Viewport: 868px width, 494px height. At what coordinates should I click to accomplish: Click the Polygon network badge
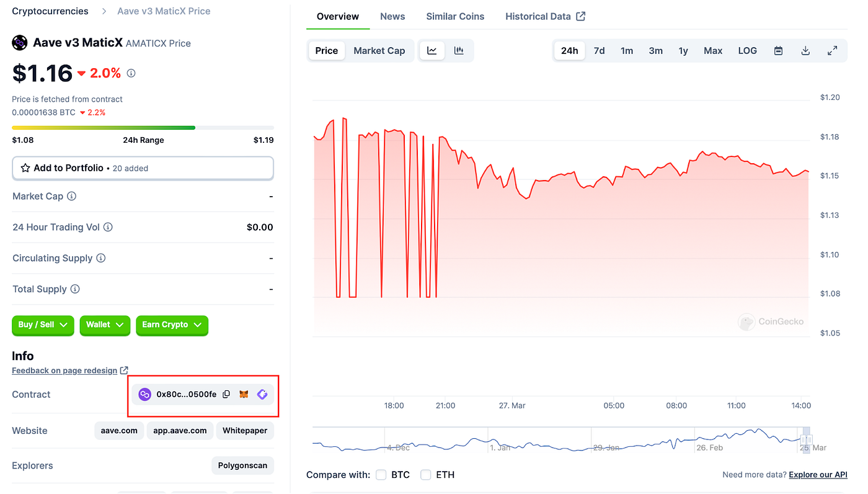coord(144,394)
